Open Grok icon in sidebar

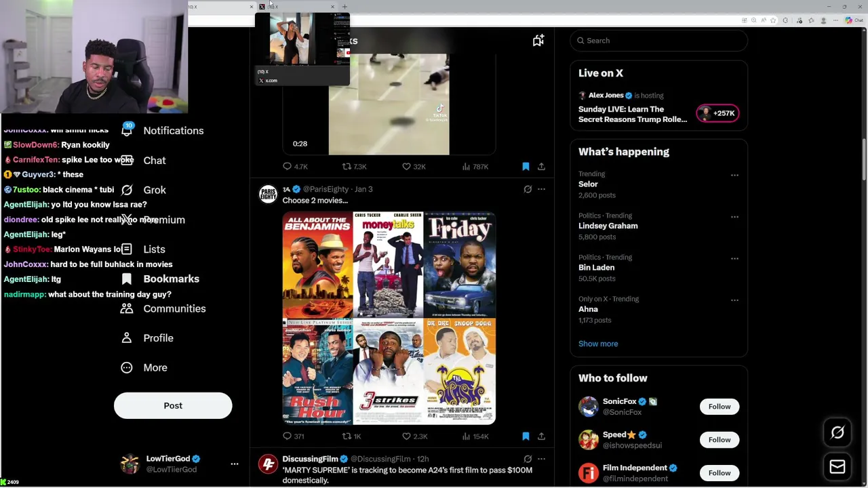(127, 190)
